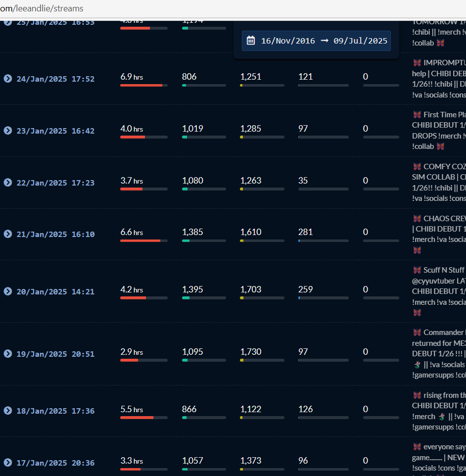This screenshot has height=476, width=466.
Task: Select the 4.0 hrs duration value
Action: (132, 129)
